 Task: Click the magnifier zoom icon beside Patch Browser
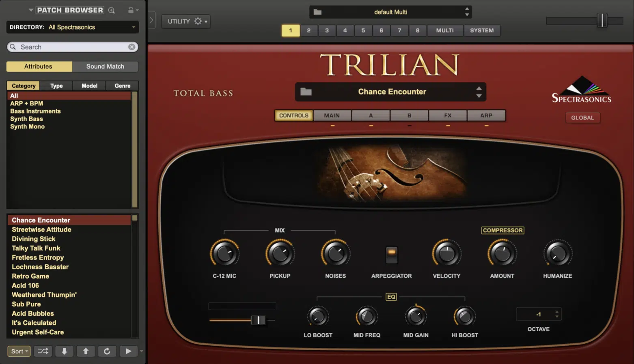coord(112,11)
